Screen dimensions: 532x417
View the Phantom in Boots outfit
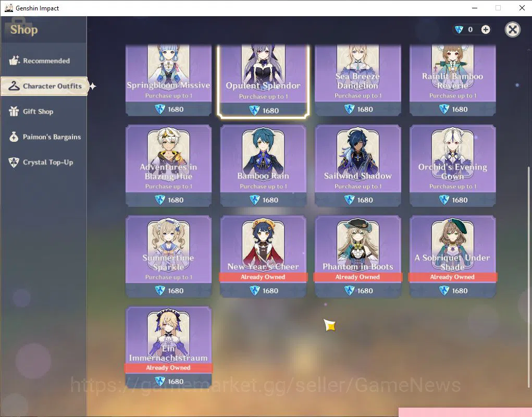(x=358, y=256)
